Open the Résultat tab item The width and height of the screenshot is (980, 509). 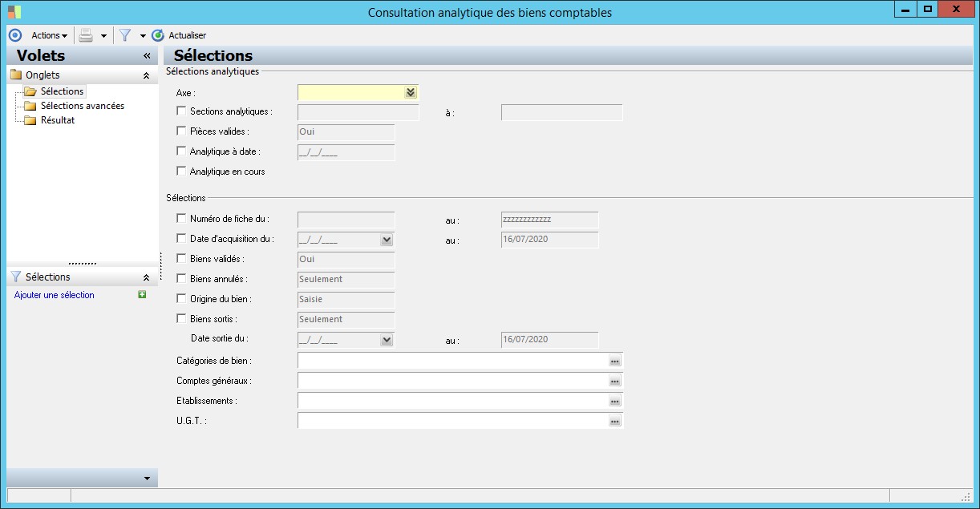(58, 120)
